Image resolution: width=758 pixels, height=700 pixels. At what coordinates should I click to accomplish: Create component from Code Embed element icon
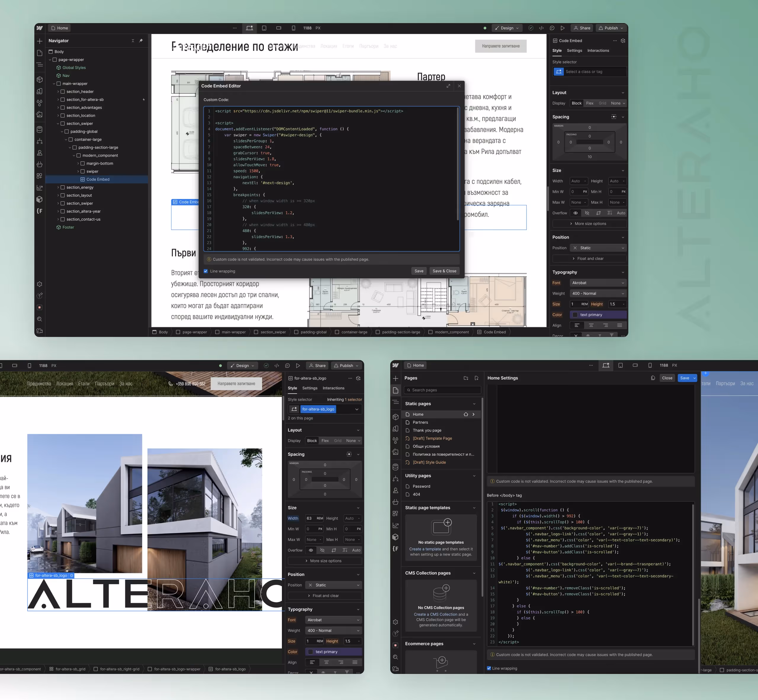623,41
